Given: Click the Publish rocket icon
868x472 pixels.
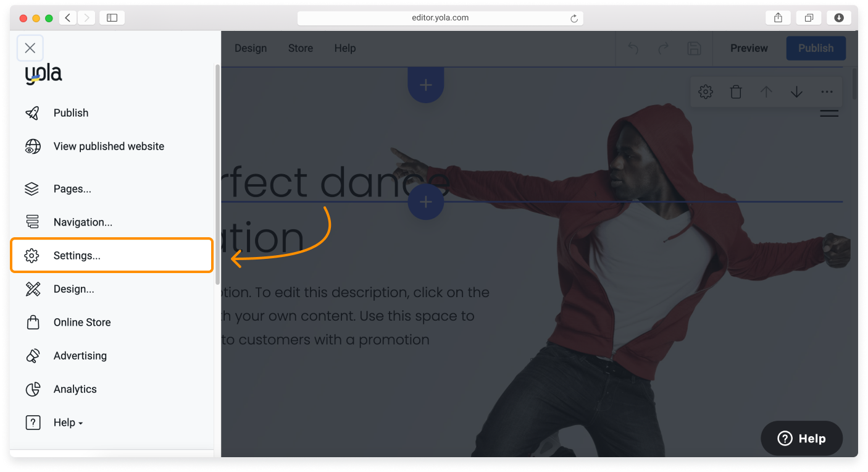Looking at the screenshot, I should click(x=32, y=113).
